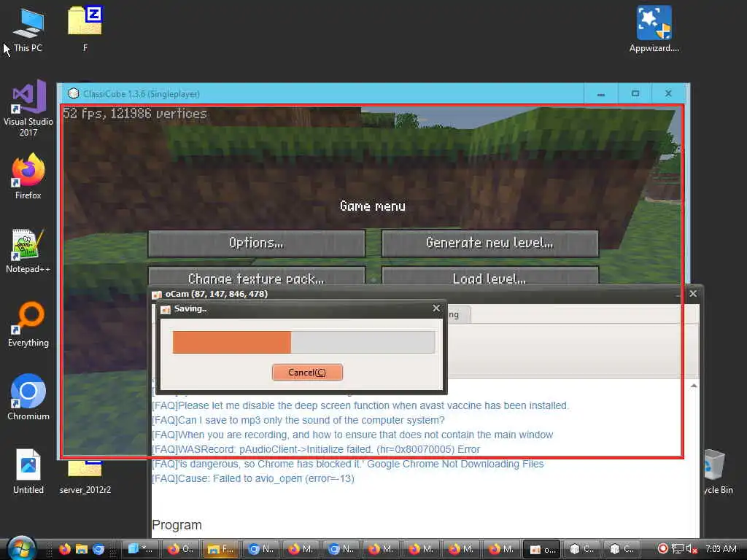Open Options in ClassiCube game menu
This screenshot has width=747, height=560.
point(257,244)
